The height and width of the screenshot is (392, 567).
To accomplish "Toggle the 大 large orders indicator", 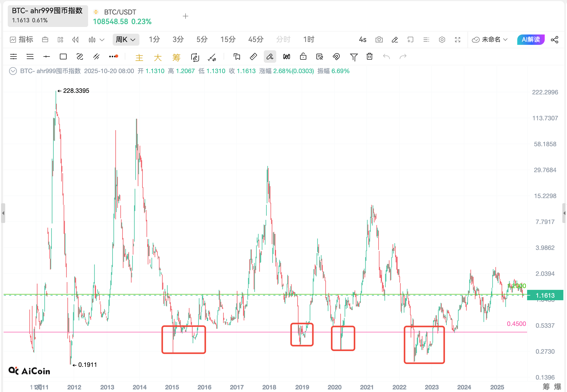I will 158,57.
